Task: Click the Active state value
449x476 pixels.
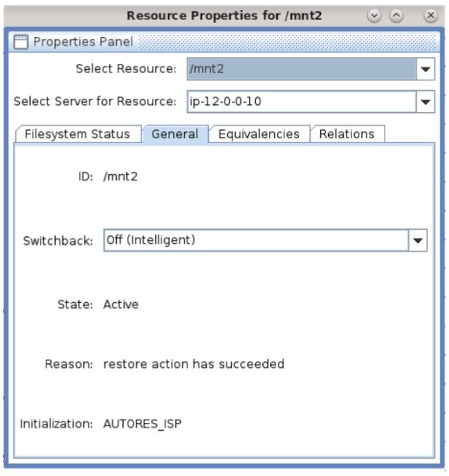Action: (121, 305)
